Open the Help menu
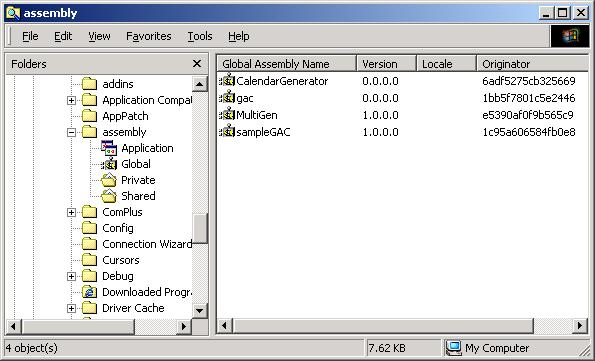 (239, 36)
